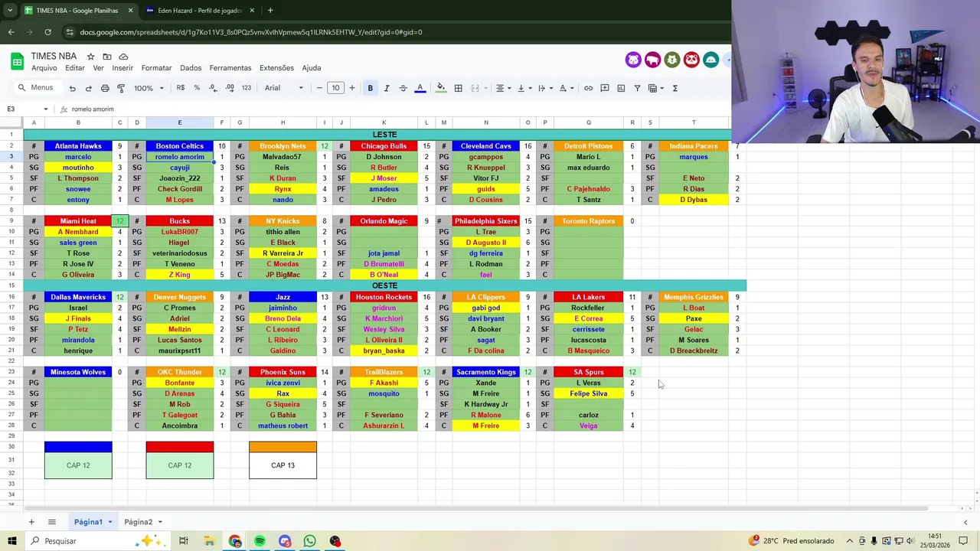
Task: Open the zoom 100% dropdown
Action: pyautogui.click(x=149, y=88)
